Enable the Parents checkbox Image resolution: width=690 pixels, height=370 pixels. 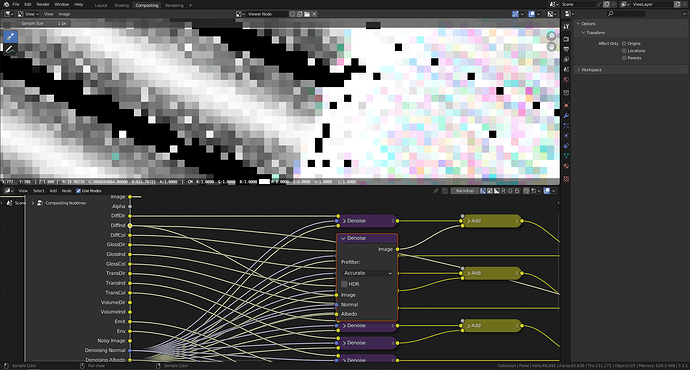click(x=624, y=58)
